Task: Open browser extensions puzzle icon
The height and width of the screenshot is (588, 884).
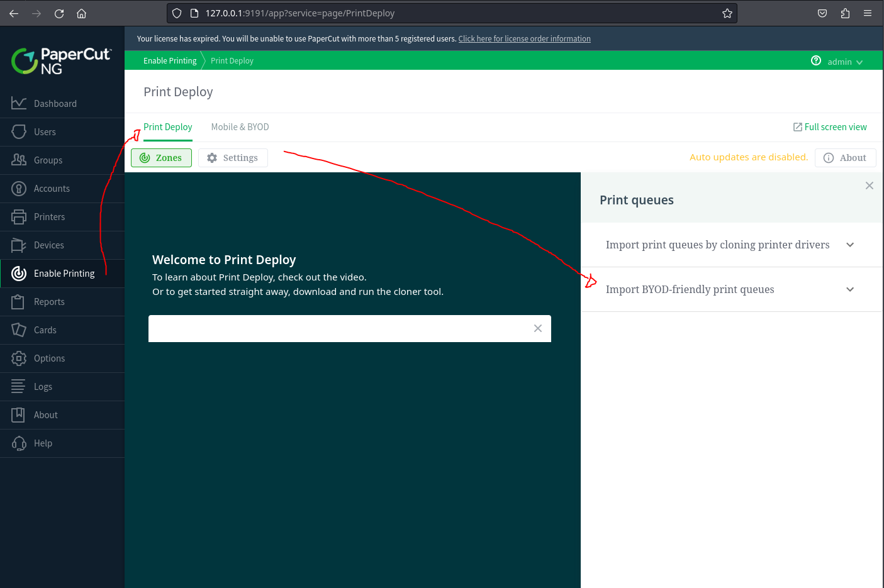Action: coord(845,13)
